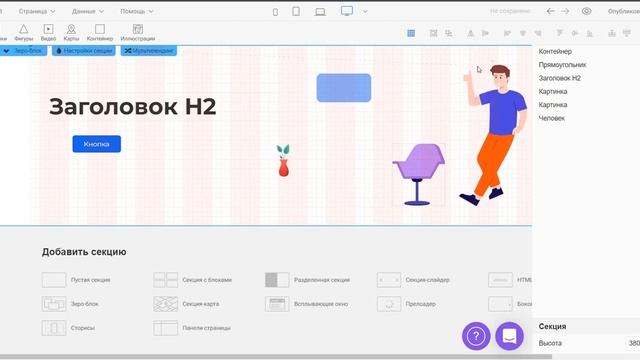Click the blue Кнопка button on canvas
This screenshot has height=360, width=640.
[x=97, y=144]
